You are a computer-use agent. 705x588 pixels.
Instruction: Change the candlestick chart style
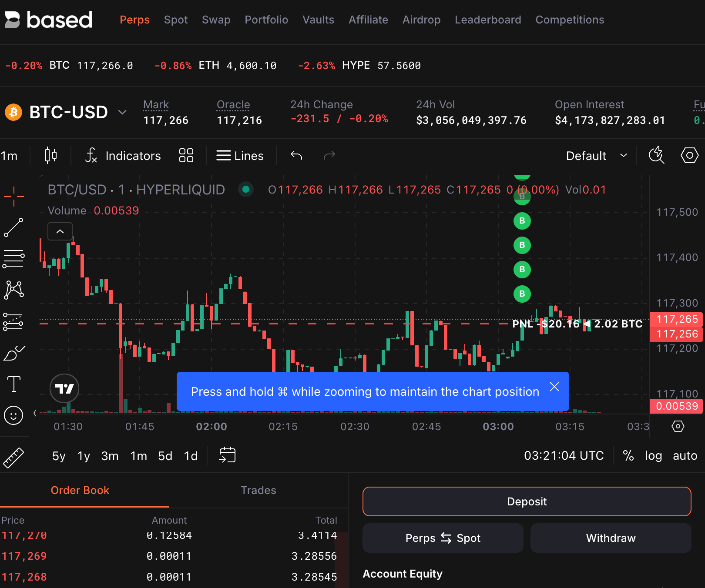51,155
